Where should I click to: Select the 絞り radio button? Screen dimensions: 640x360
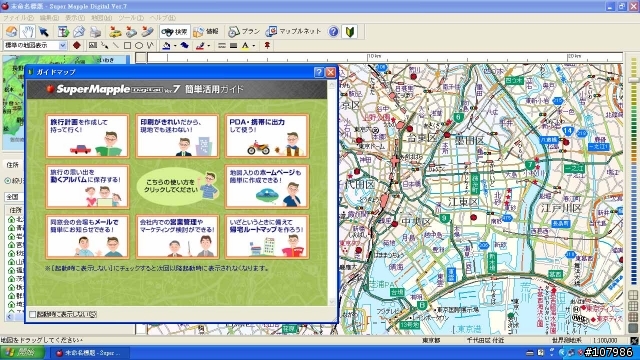click(x=7, y=181)
